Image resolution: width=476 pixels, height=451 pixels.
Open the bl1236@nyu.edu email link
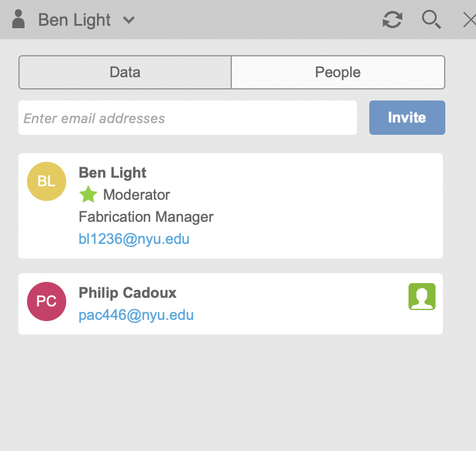(134, 239)
